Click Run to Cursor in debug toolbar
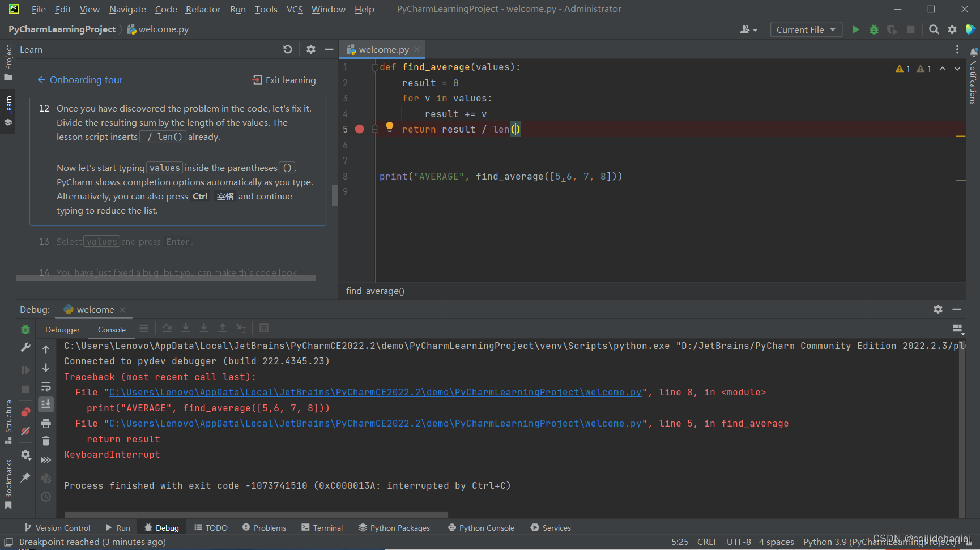 [x=241, y=328]
